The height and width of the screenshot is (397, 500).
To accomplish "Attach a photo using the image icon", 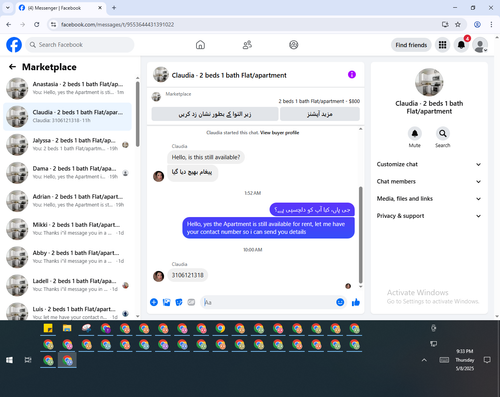I will tap(166, 302).
